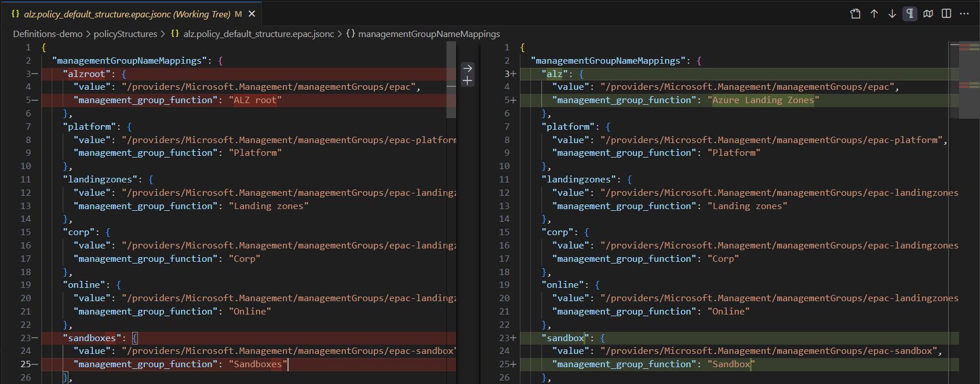Go to the previous change with the up arrow

coord(874,14)
